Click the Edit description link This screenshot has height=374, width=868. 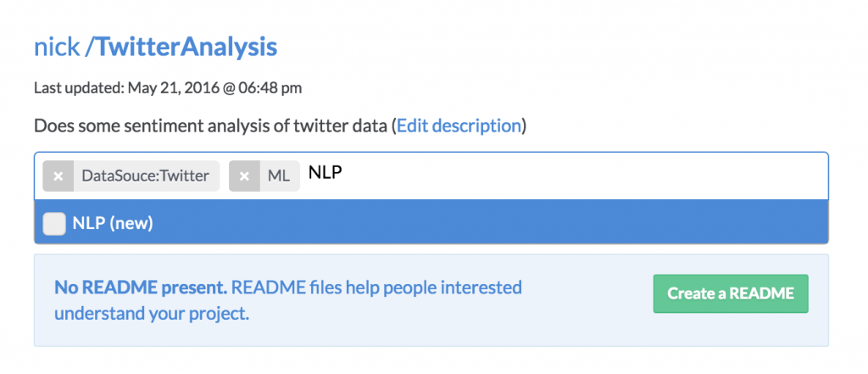point(459,126)
